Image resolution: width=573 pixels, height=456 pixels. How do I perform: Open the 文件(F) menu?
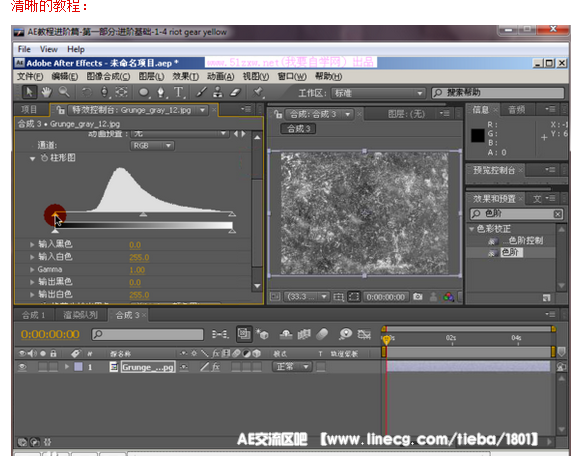tap(30, 76)
